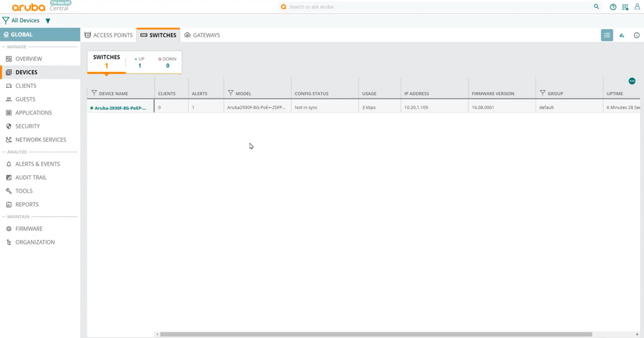
Task: Open Organization in sidebar
Action: click(x=40, y=242)
